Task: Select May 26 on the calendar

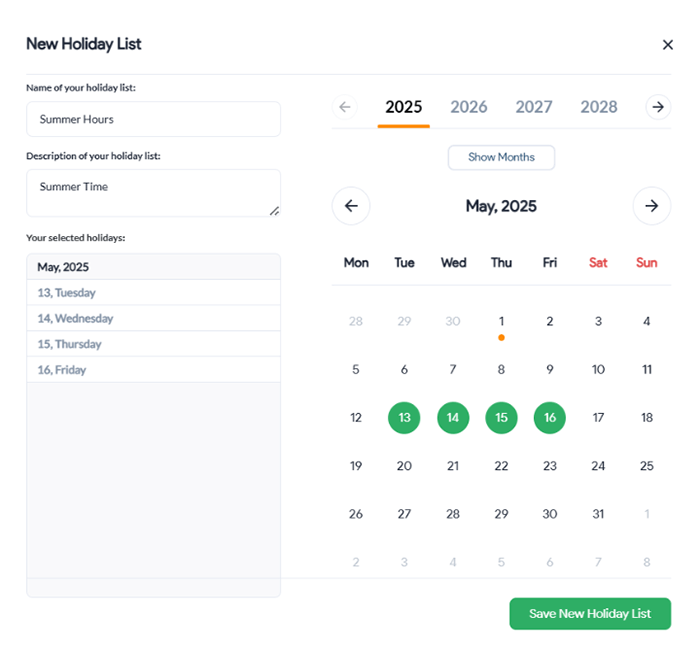Action: tap(356, 514)
